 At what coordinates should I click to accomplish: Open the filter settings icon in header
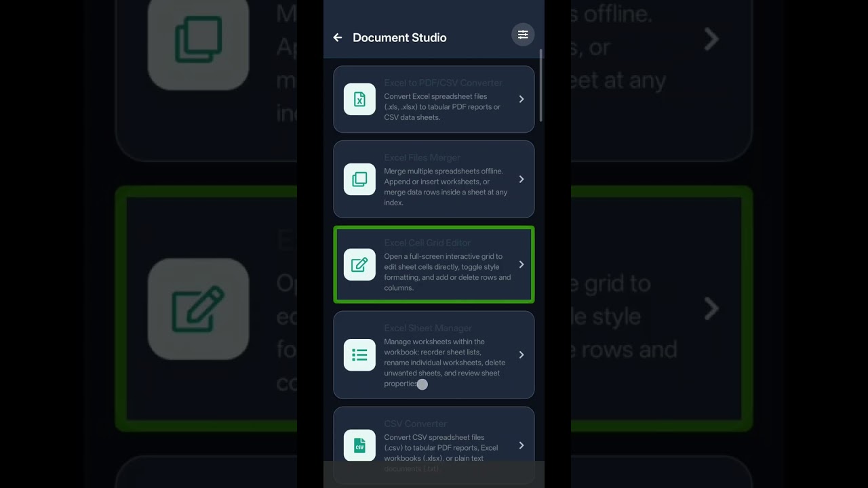(523, 35)
